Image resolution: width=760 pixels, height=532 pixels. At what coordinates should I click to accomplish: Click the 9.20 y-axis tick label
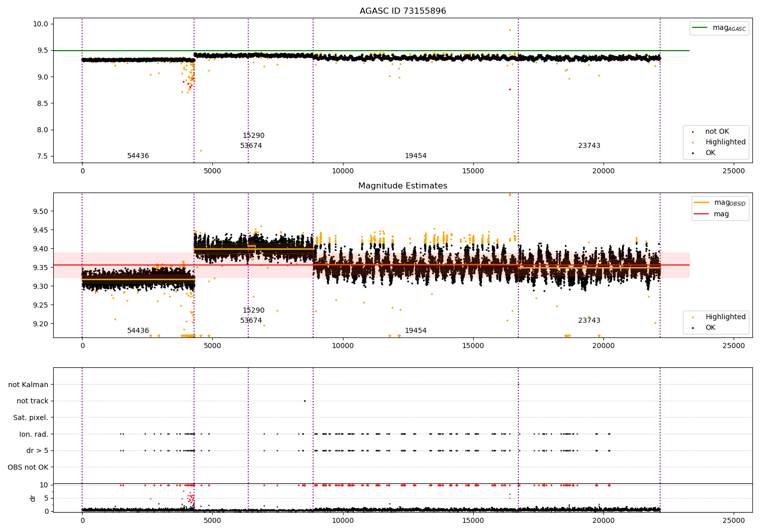[x=41, y=324]
